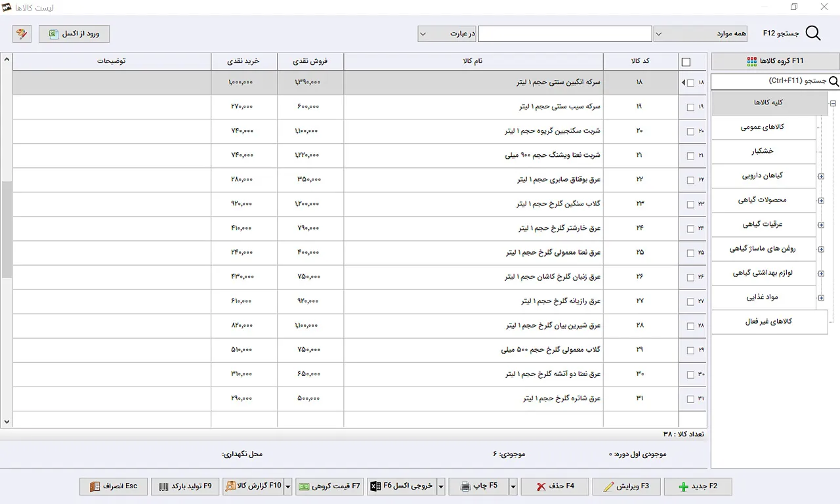Open the dropdown arrow next to خروجی اکسل F6
This screenshot has height=504, width=840.
(441, 486)
